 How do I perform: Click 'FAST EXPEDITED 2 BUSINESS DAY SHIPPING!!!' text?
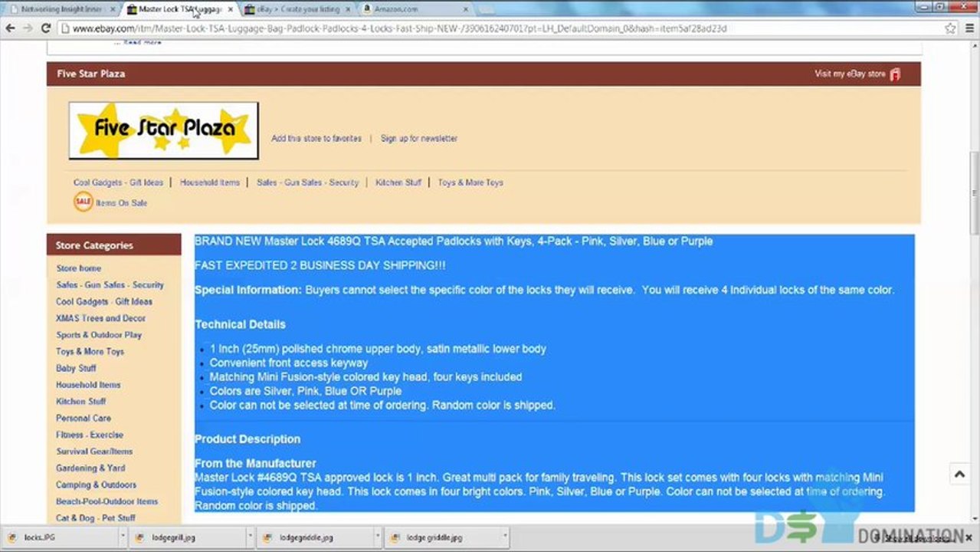click(x=320, y=265)
